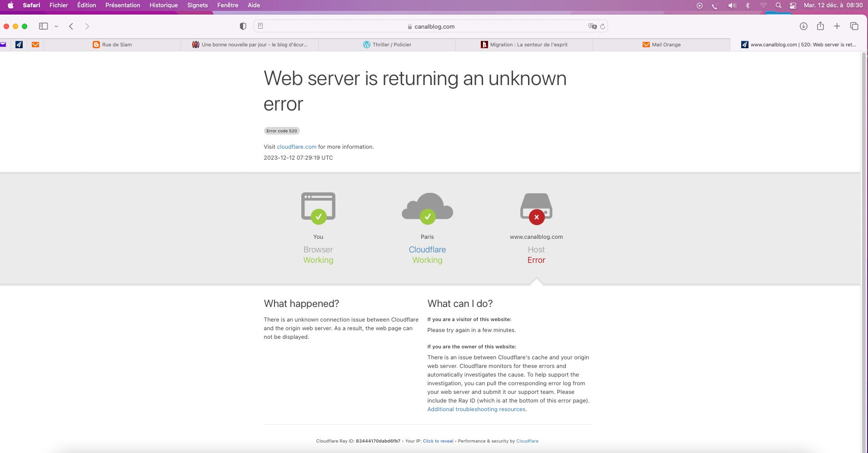Click to reveal your IP address

[x=438, y=441]
